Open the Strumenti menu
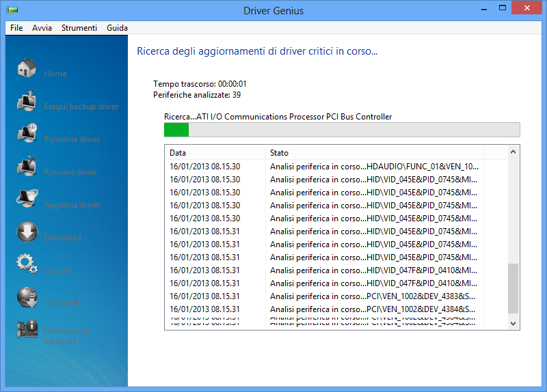 click(79, 28)
